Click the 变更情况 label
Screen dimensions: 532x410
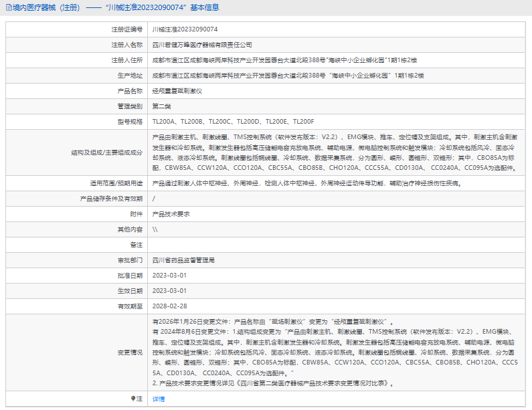[130, 352]
